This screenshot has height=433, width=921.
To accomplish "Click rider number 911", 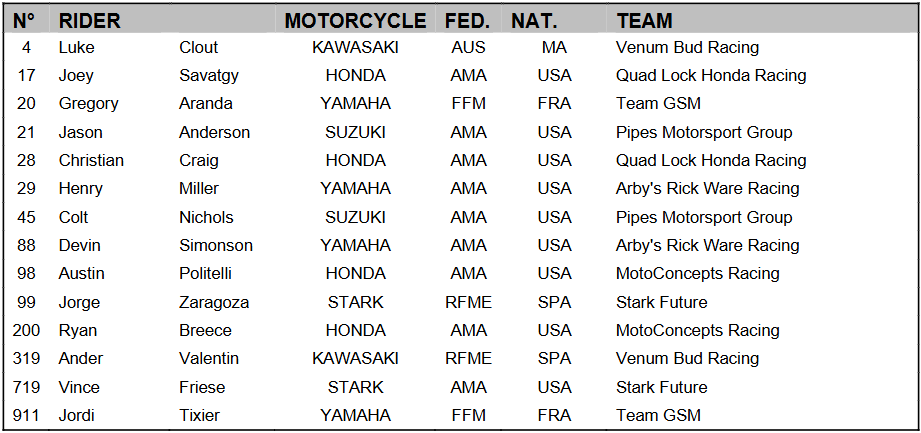I will coord(26,415).
